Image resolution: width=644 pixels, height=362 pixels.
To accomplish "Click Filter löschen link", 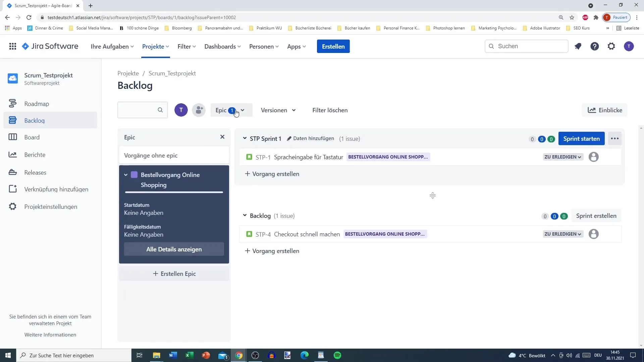I will click(330, 110).
